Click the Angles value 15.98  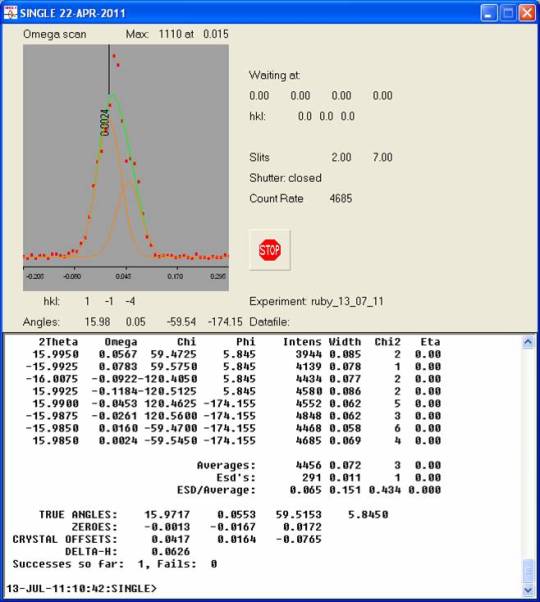[x=97, y=322]
